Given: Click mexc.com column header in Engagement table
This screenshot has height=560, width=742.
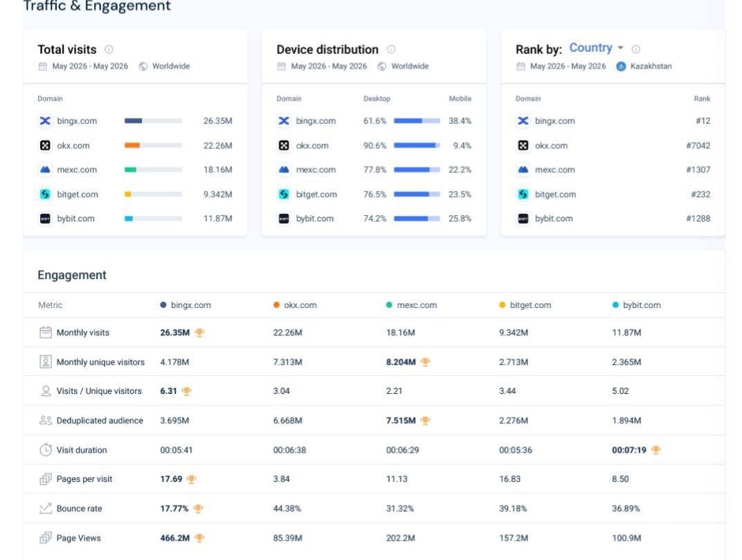Looking at the screenshot, I should (x=412, y=305).
